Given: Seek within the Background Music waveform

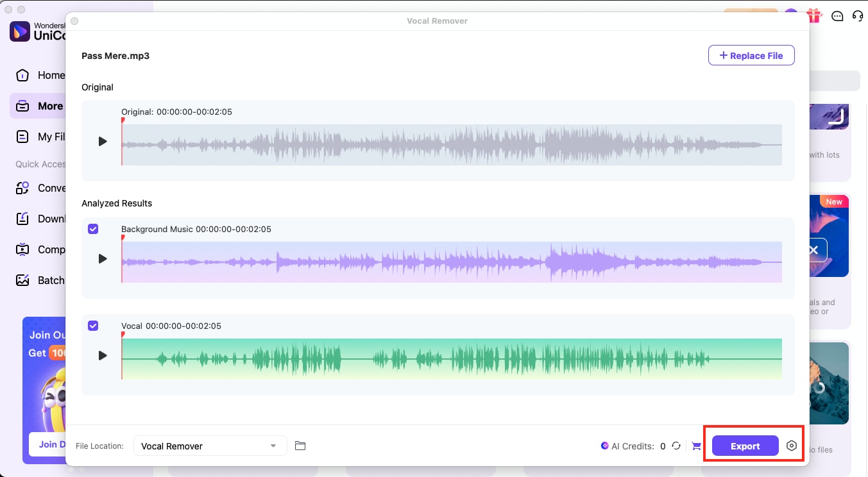Looking at the screenshot, I should [x=452, y=262].
